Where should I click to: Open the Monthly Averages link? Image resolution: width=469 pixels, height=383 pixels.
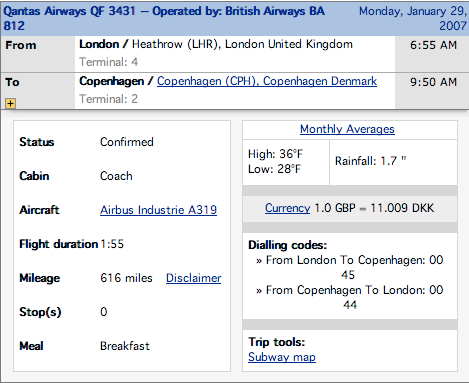click(x=347, y=129)
